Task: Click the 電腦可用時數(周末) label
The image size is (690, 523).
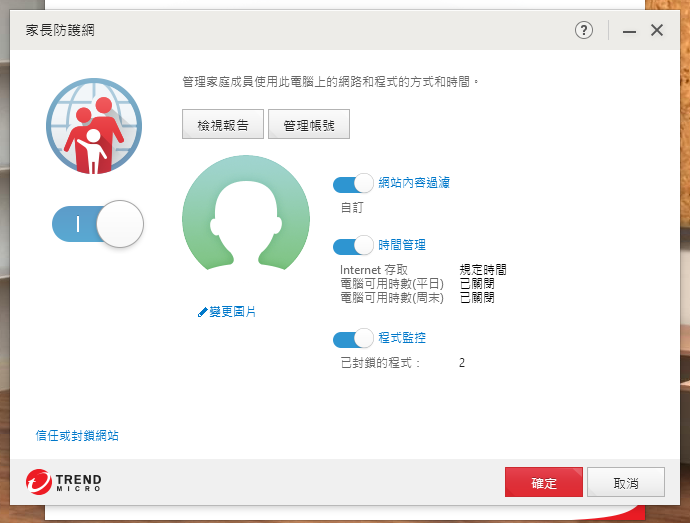Action: coord(392,298)
